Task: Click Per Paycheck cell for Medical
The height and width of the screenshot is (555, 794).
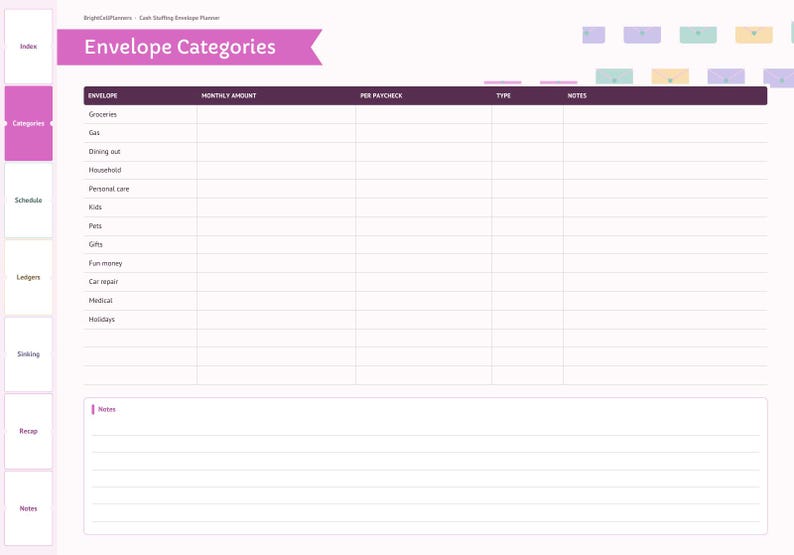Action: tap(424, 300)
